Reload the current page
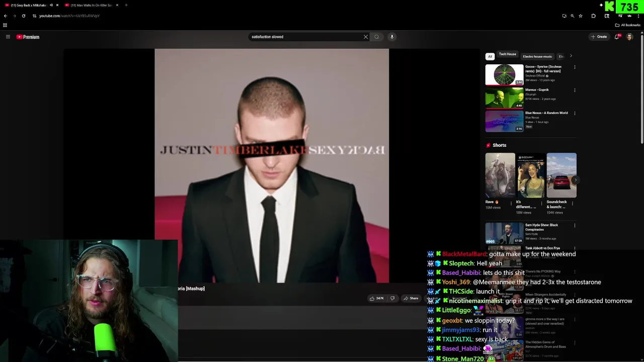Image resolution: width=644 pixels, height=362 pixels. 23,16
